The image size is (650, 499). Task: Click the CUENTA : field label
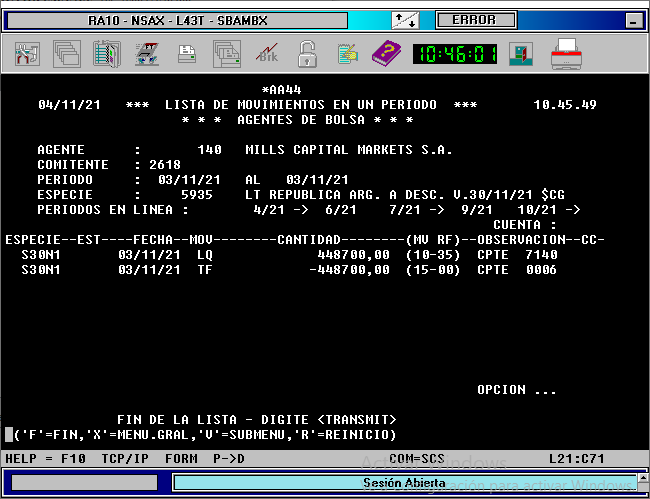tap(524, 225)
